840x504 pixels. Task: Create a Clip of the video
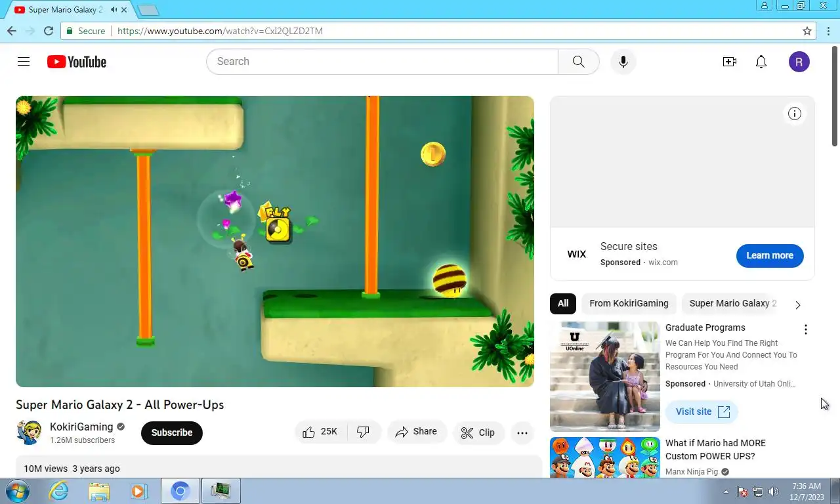[x=478, y=432]
